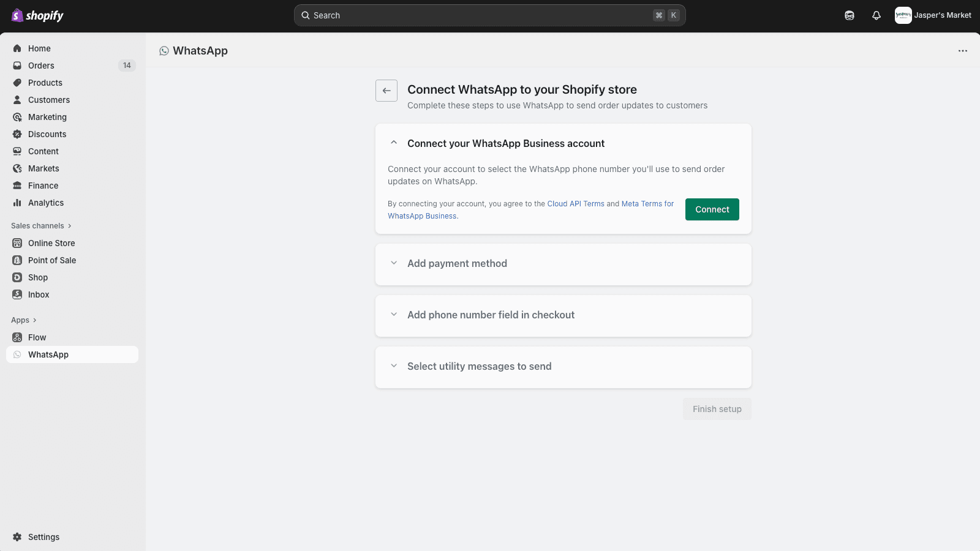The image size is (980, 551).
Task: Select the Flow app label
Action: tap(37, 337)
